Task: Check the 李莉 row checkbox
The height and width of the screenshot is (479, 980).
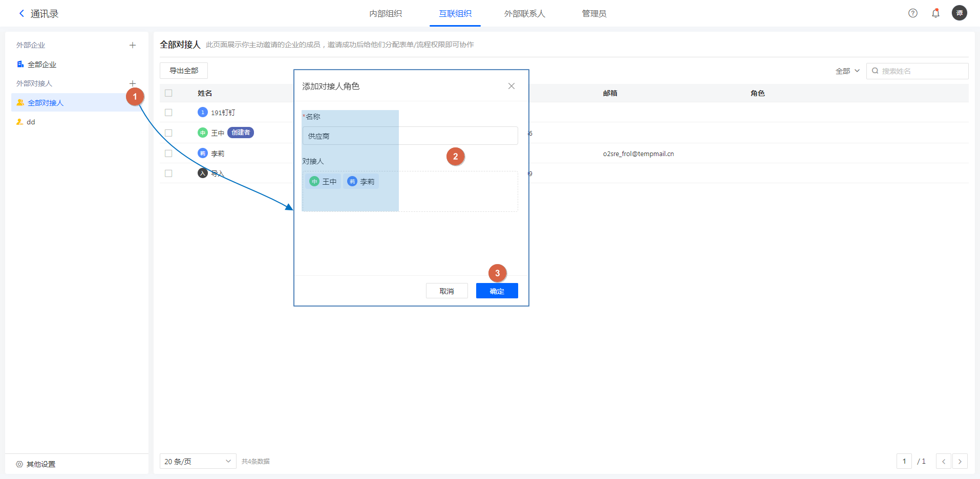Action: point(168,154)
